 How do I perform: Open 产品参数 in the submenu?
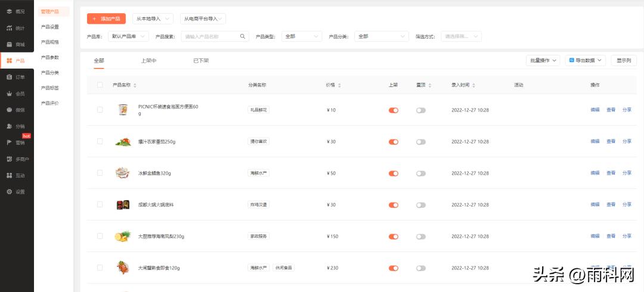(x=50, y=57)
